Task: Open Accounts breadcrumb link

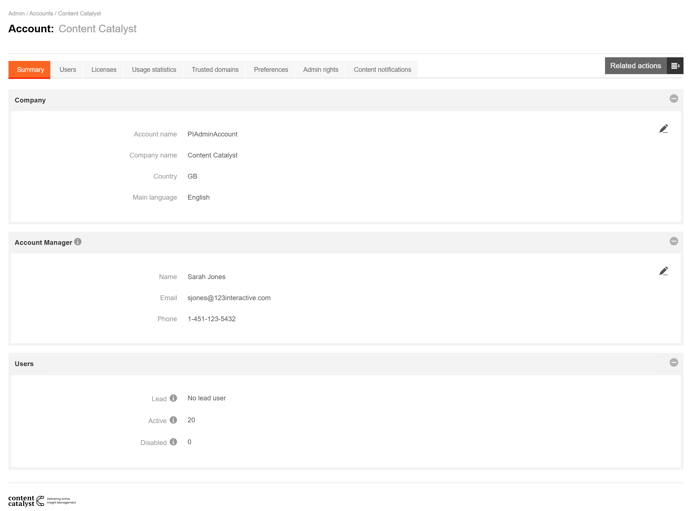Action: coord(41,14)
